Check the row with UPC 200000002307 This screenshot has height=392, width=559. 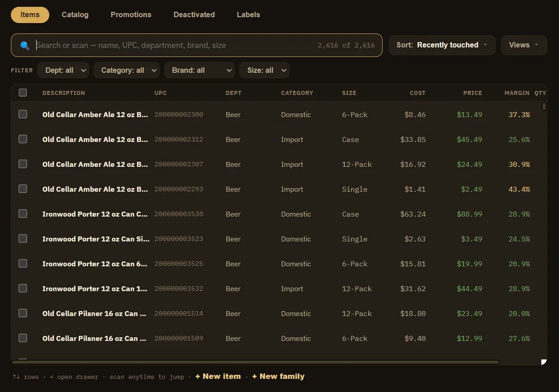(x=23, y=164)
